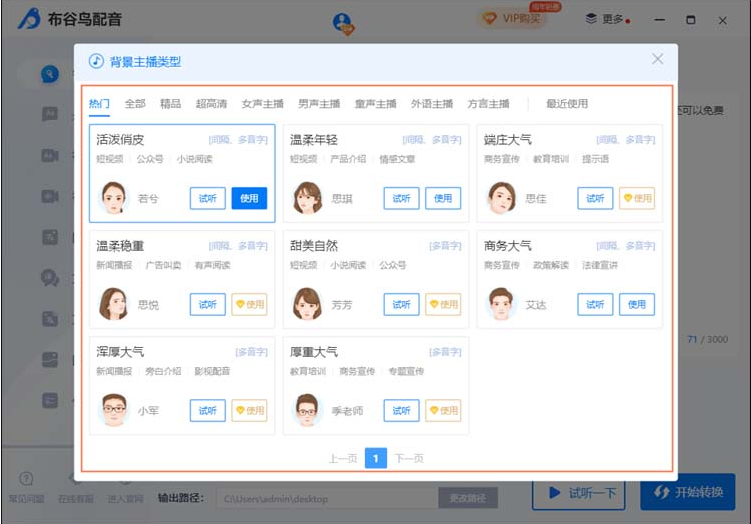
Task: Open the 方言主播 tab
Action: point(488,104)
